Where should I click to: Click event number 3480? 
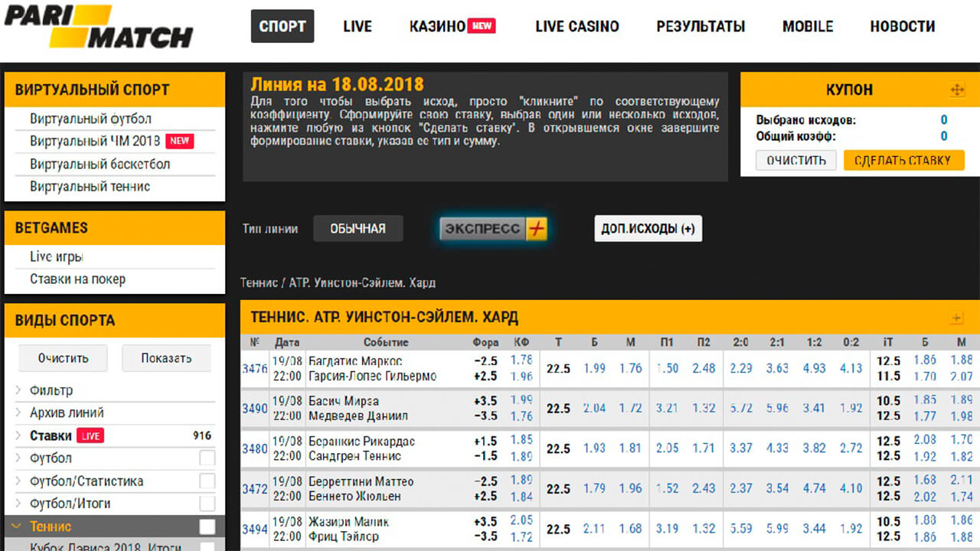pyautogui.click(x=255, y=448)
